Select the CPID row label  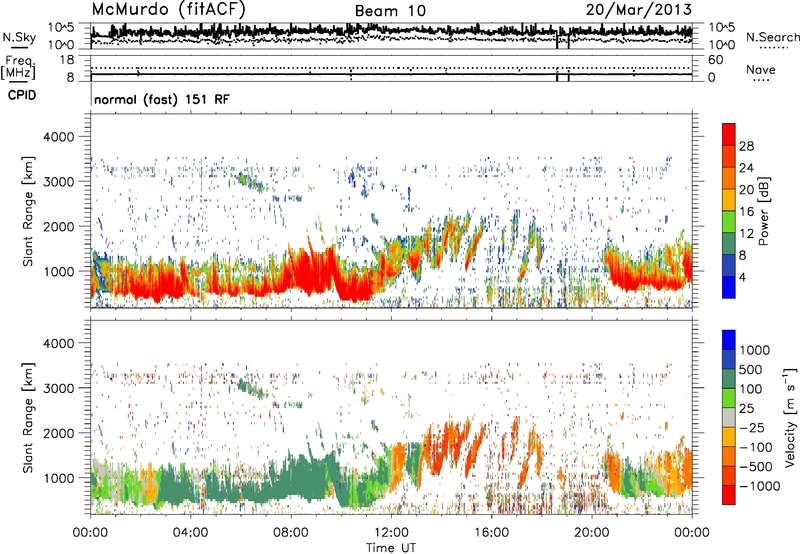pyautogui.click(x=22, y=95)
